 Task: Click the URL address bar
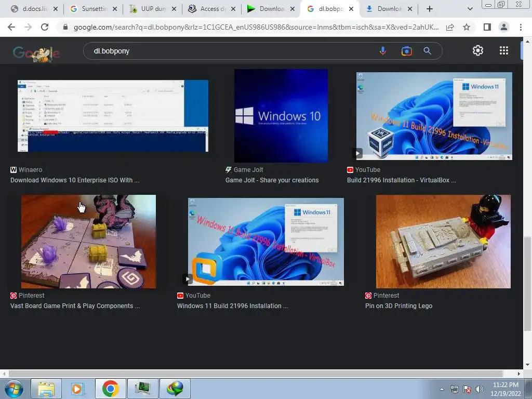pos(256,27)
